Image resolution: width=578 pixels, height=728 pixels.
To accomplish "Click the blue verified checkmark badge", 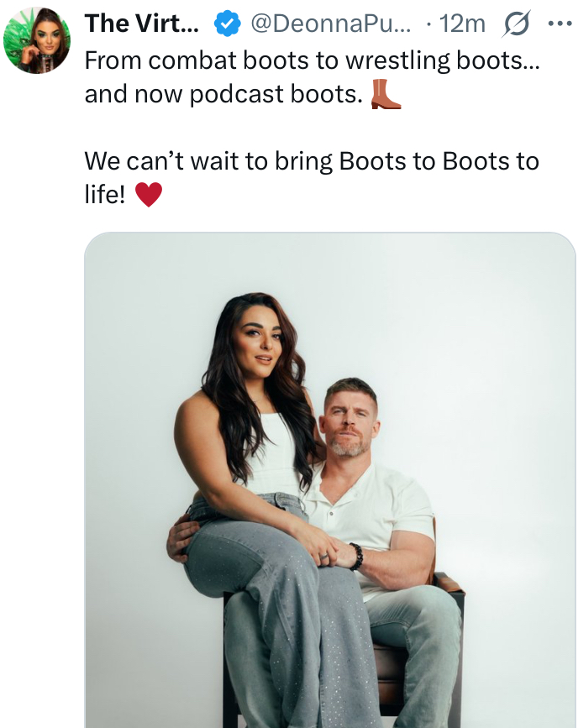I will point(227,24).
